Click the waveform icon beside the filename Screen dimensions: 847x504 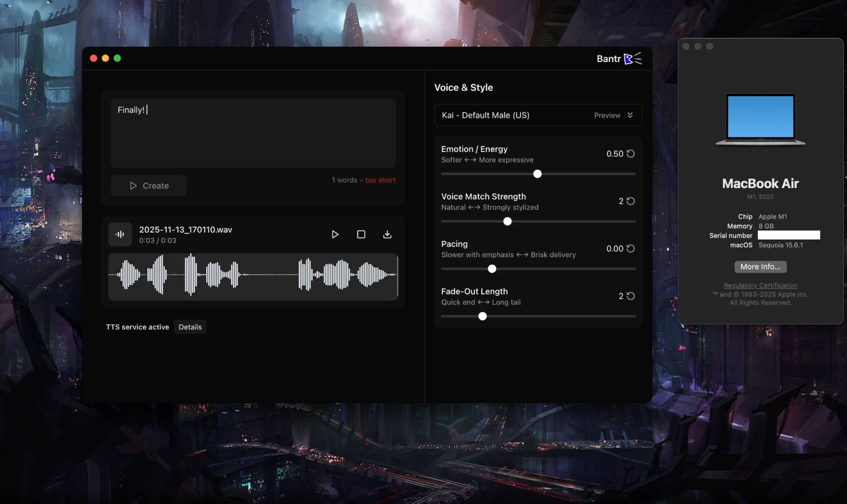click(120, 234)
